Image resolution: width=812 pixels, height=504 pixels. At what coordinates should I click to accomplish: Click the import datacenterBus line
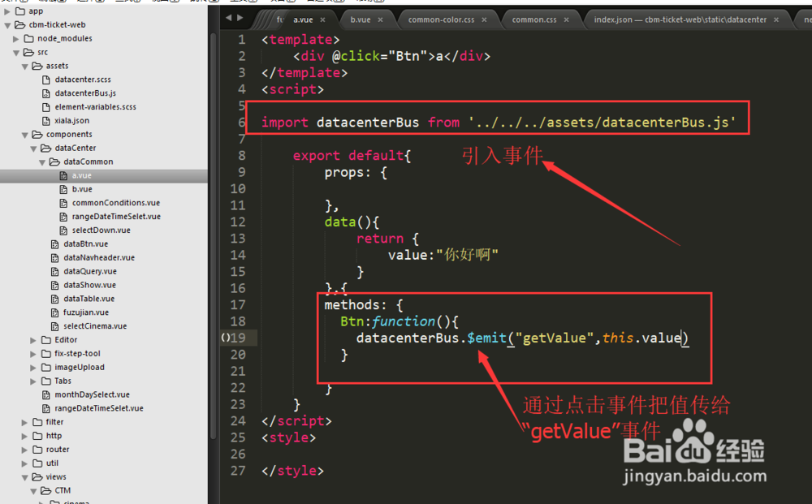499,123
